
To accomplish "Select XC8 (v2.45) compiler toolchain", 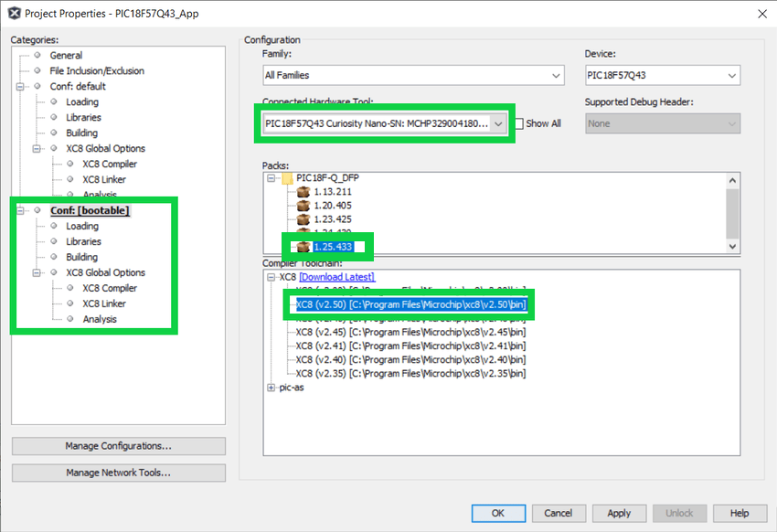I will [x=410, y=333].
